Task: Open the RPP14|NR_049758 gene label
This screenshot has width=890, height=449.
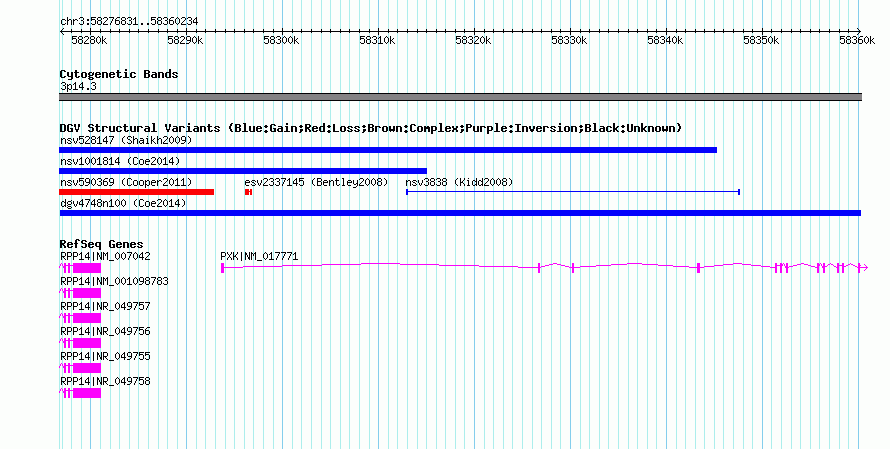Action: tap(105, 381)
